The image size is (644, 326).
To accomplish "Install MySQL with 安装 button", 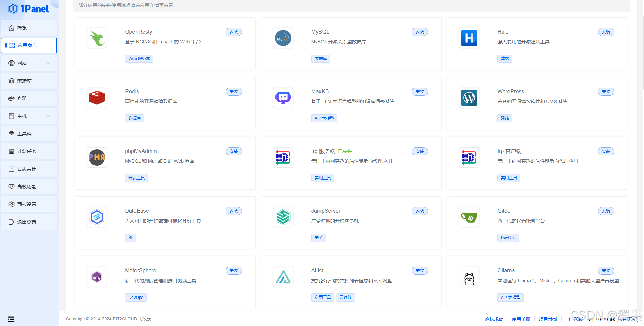I will (420, 32).
